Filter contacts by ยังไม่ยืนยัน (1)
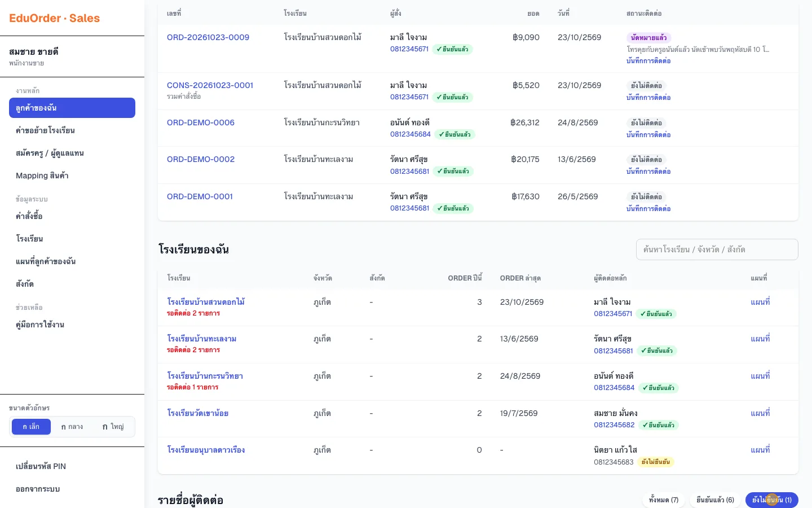The width and height of the screenshot is (812, 508). (772, 500)
